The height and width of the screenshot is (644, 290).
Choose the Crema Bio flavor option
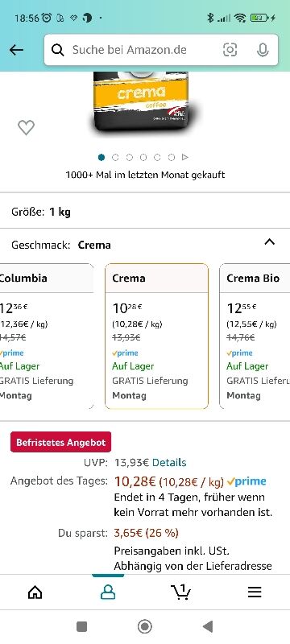[255, 336]
